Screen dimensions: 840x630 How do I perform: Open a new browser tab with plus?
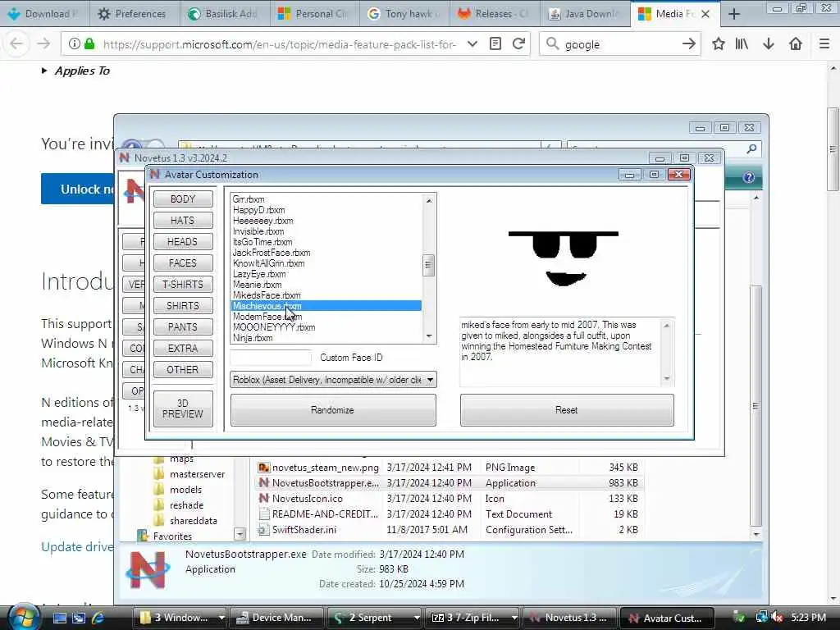(734, 14)
